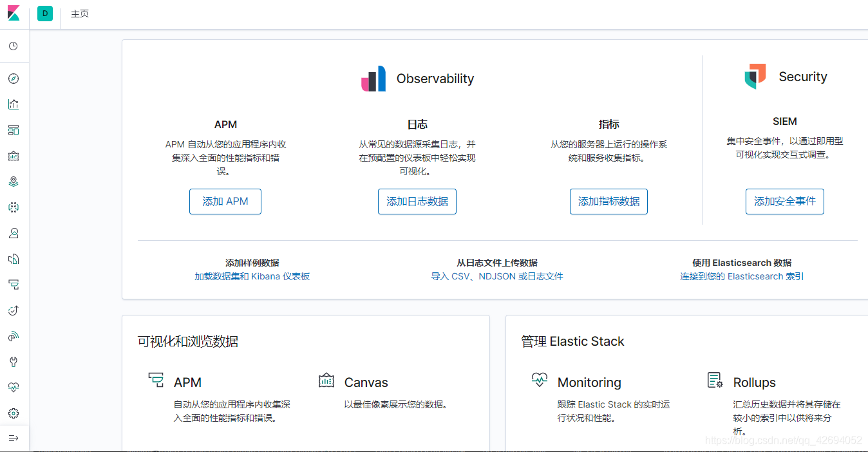Image resolution: width=868 pixels, height=452 pixels.
Task: Open Maps from the sidebar pin icon
Action: (14, 182)
